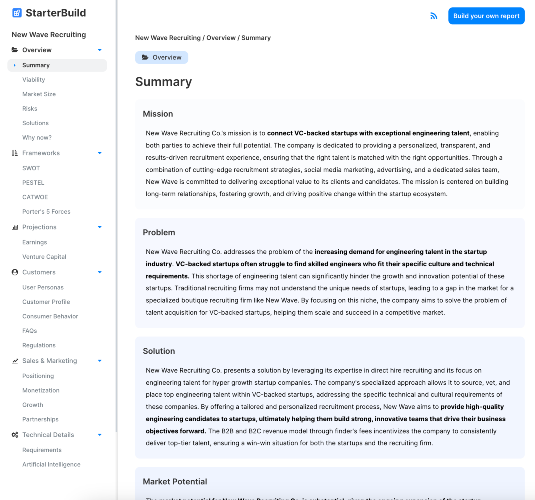This screenshot has width=535, height=500.
Task: Collapse the Technical Details section arrow
Action: 100,435
